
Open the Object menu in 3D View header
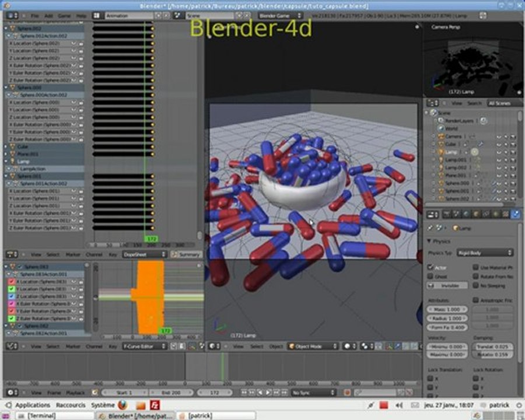tap(276, 346)
